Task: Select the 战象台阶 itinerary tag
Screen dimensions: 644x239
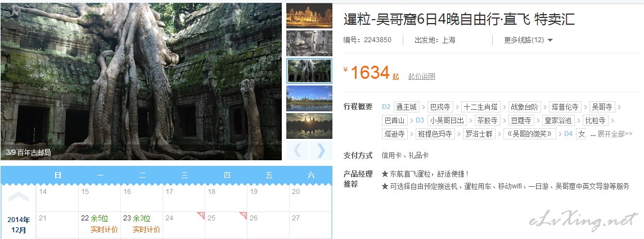Action: pos(524,107)
